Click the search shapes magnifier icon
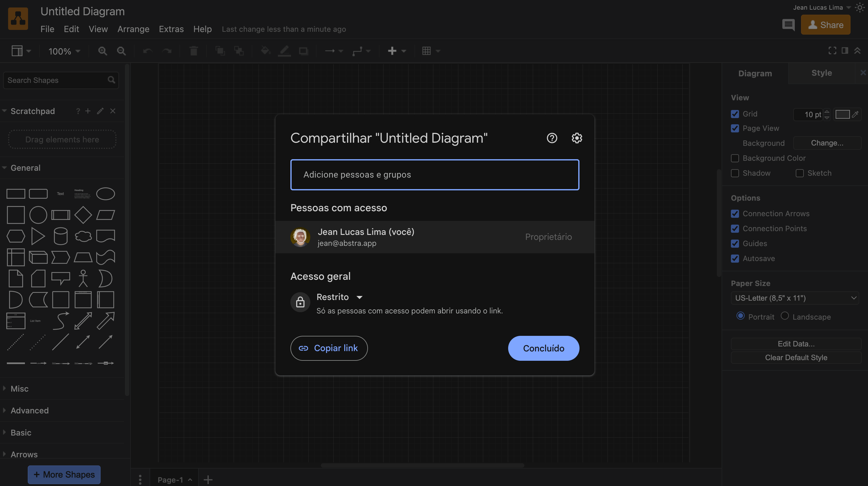 click(x=111, y=80)
